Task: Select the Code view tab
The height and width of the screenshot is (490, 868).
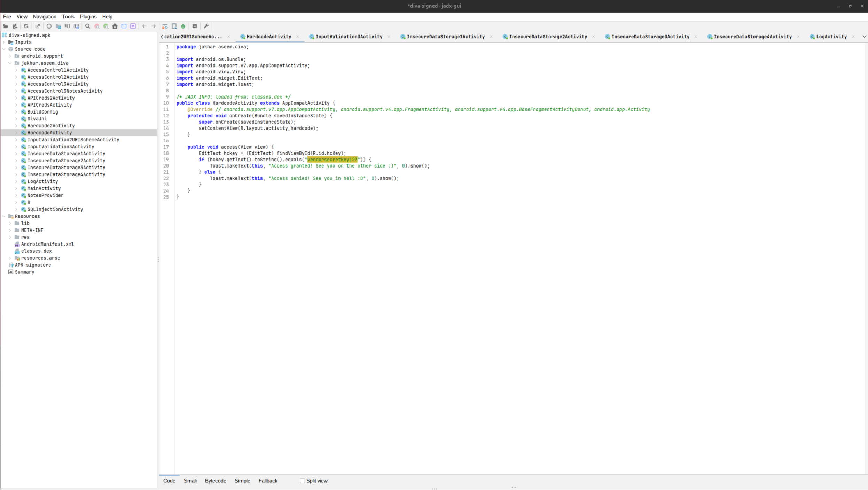Action: tap(169, 481)
